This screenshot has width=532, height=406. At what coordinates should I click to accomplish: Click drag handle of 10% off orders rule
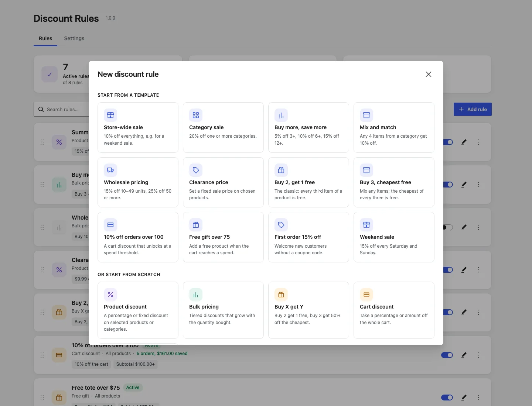point(42,355)
